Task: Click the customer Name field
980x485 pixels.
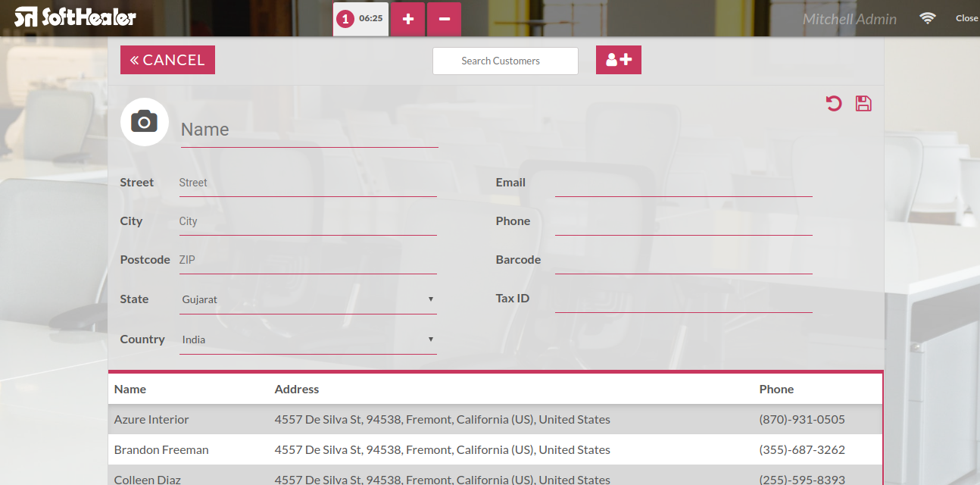Action: pos(310,130)
